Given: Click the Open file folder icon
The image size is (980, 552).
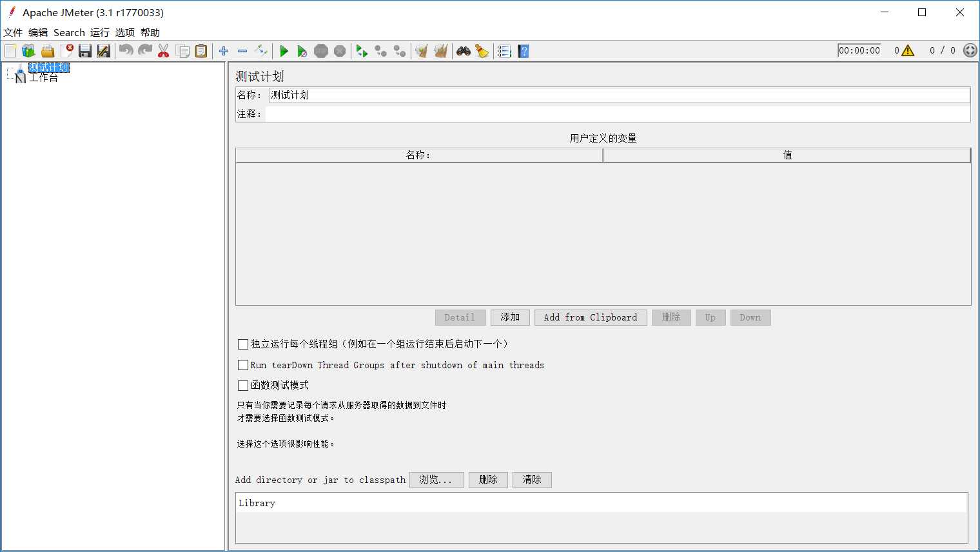Looking at the screenshot, I should click(48, 51).
